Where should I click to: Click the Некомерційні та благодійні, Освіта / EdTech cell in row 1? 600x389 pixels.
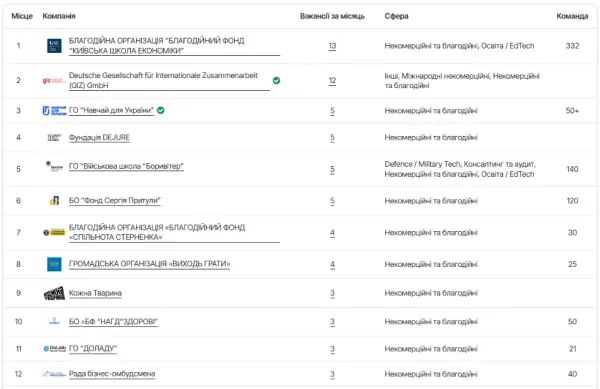tap(459, 46)
